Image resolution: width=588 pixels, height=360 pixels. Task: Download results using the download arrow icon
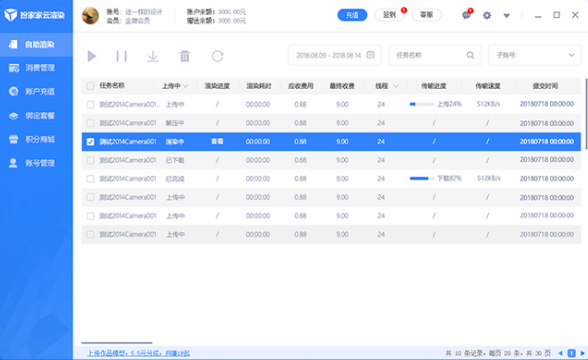153,56
